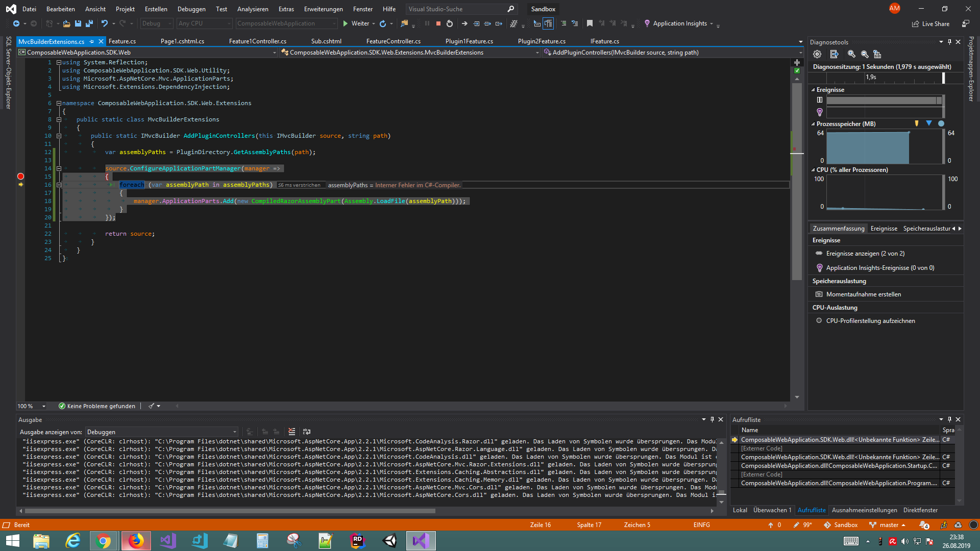The width and height of the screenshot is (980, 551).
Task: Click the Momentaufnahme erstellen snapshot icon
Action: (820, 294)
